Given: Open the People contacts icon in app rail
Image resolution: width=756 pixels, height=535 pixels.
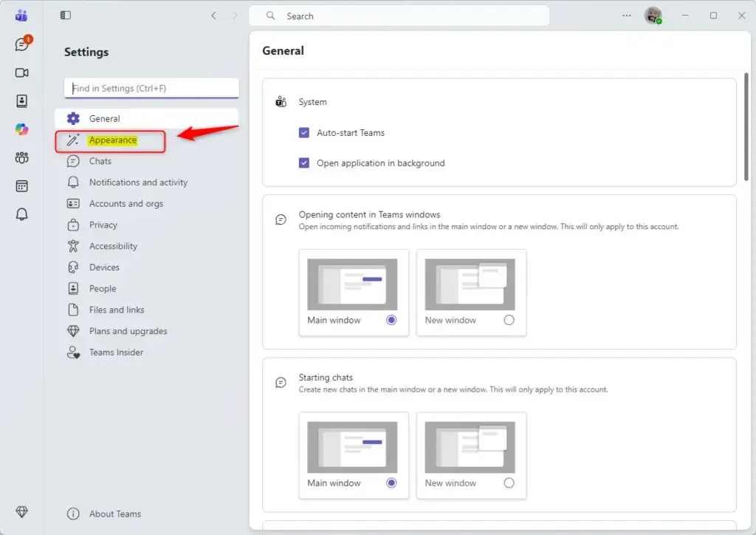Looking at the screenshot, I should click(x=21, y=100).
